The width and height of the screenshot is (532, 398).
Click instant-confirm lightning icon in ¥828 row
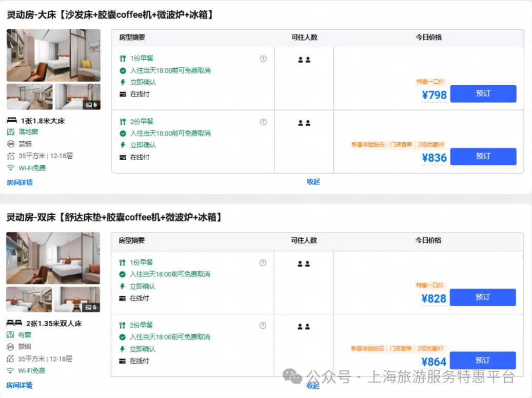point(122,286)
